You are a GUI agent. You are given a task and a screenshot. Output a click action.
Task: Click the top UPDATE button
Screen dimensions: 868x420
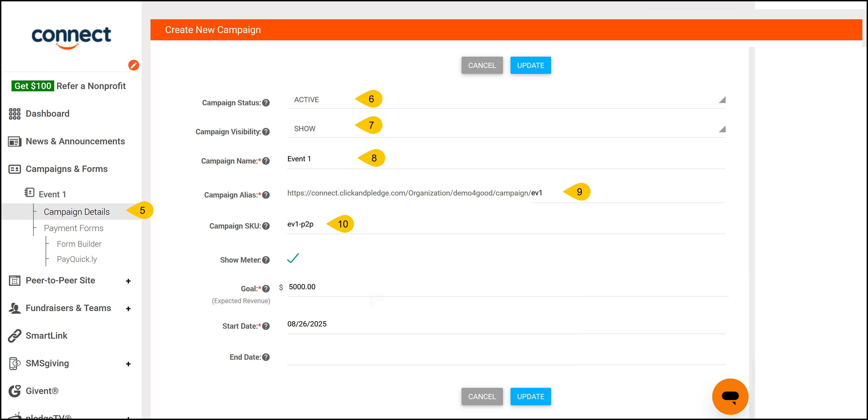coord(530,65)
